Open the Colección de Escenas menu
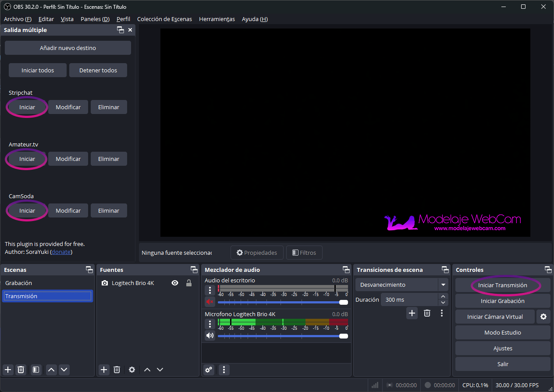554x392 pixels. coord(164,19)
